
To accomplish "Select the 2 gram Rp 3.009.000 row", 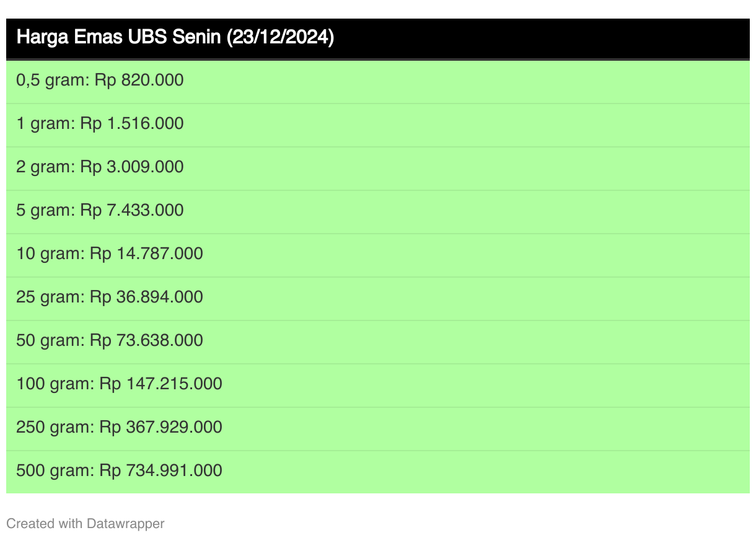I will (378, 168).
